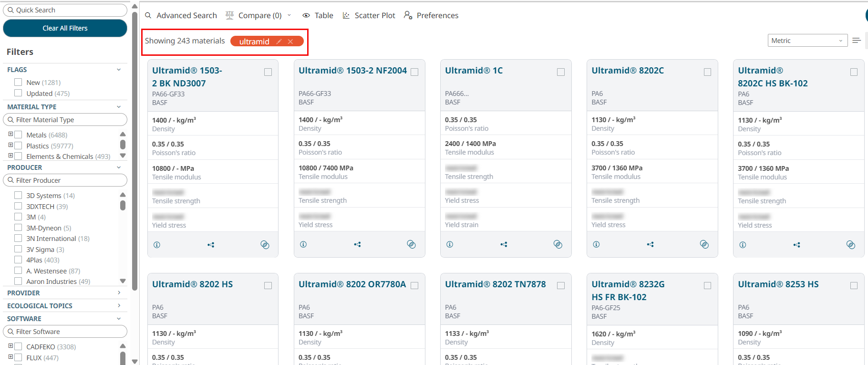Collapse the SOFTWARE section
This screenshot has width=868, height=365.
[119, 319]
